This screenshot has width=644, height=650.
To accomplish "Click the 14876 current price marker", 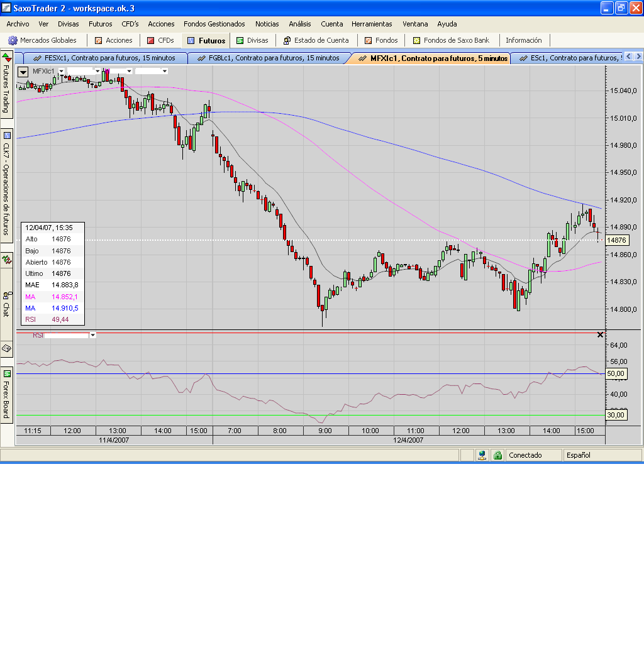I will (616, 240).
